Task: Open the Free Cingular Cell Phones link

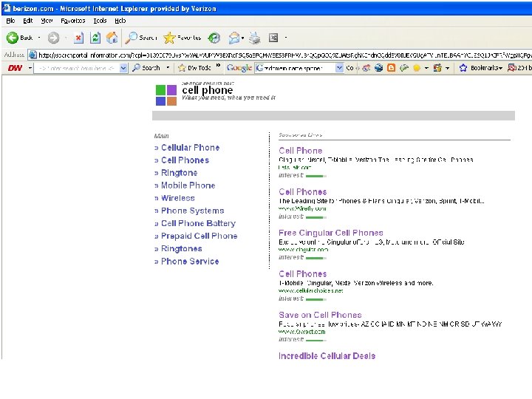Action: click(331, 233)
